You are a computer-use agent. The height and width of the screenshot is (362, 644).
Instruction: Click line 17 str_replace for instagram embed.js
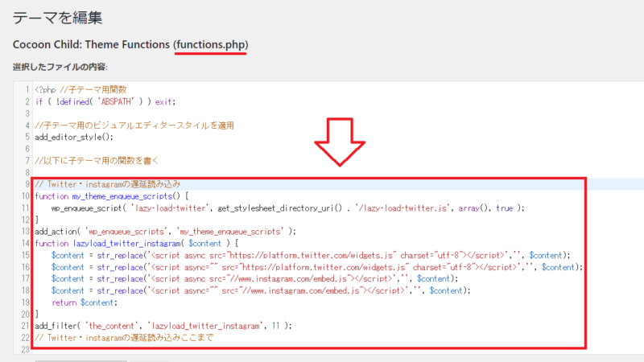[254, 278]
